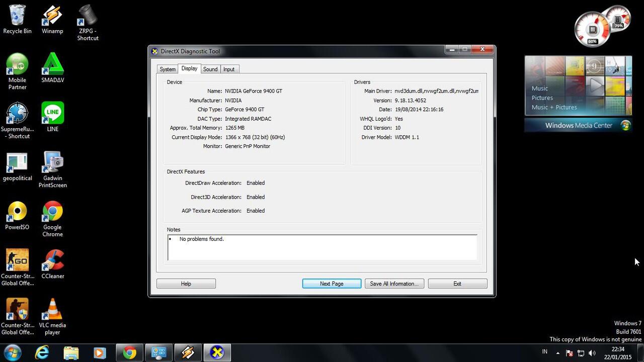Open VLC media player desktop icon
The width and height of the screenshot is (644, 362).
point(52,316)
